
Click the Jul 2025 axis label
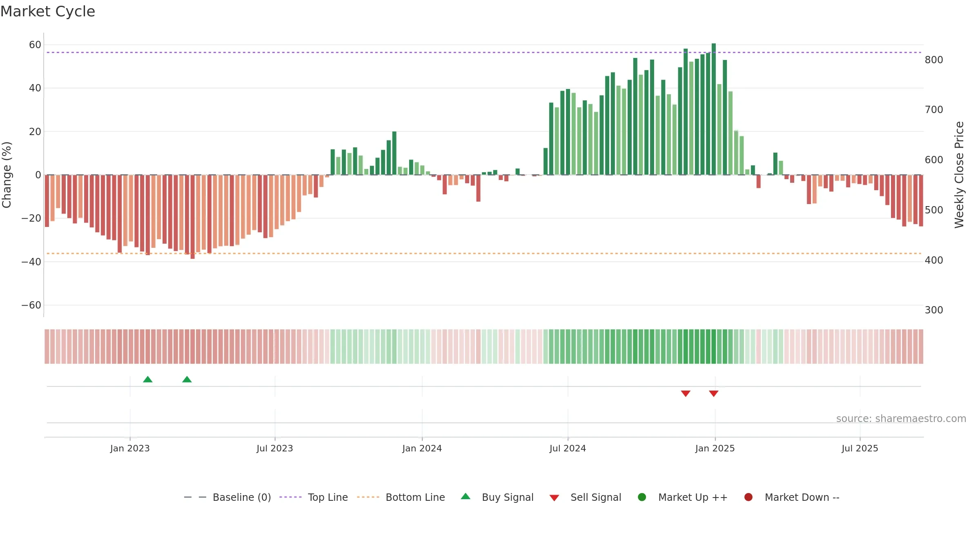click(860, 448)
